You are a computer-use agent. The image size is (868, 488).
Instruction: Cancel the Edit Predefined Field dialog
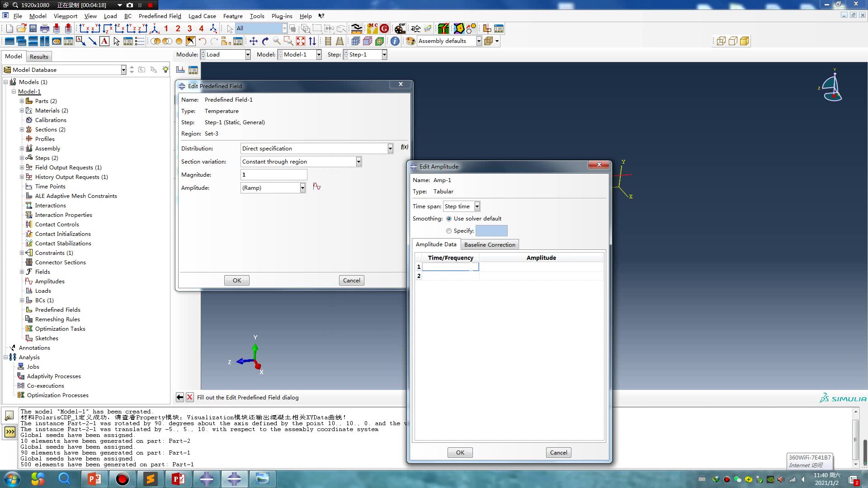351,280
